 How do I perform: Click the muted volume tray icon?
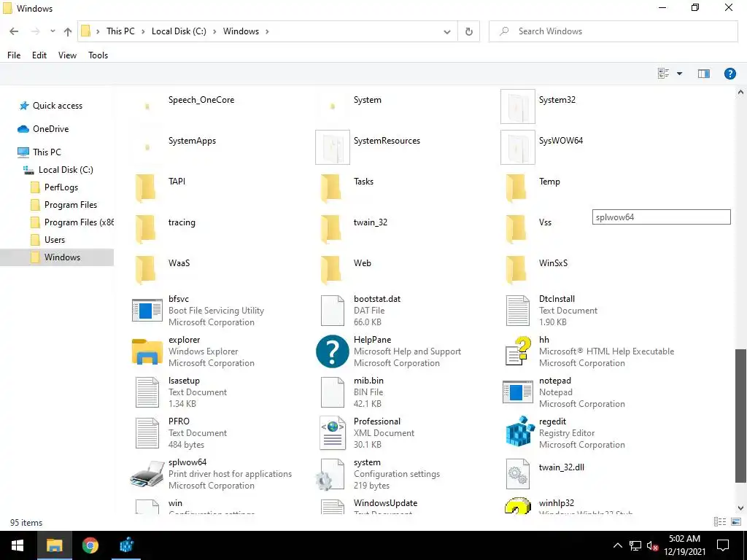652,545
